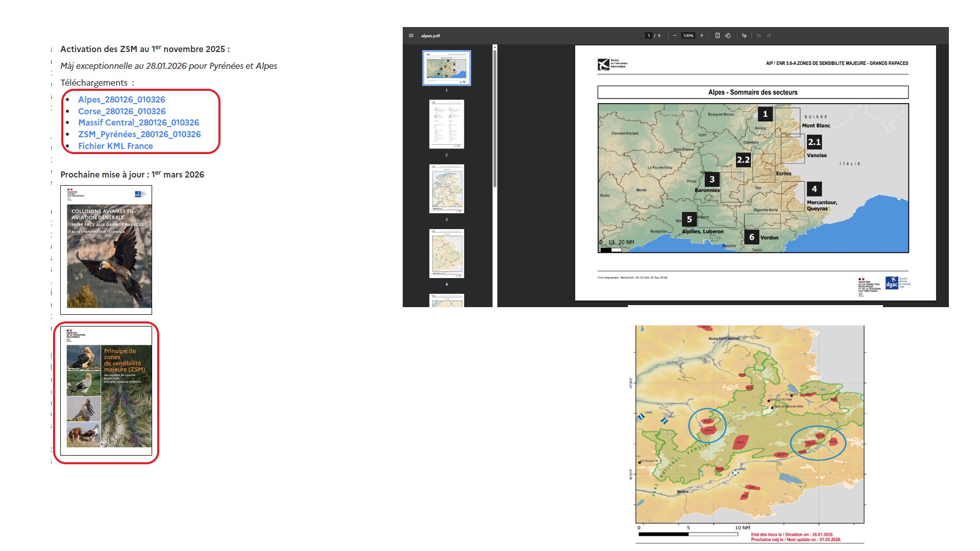Click the thumbnail sidebar scrollbar
Viewport: 980px width, 551px height.
point(495,117)
